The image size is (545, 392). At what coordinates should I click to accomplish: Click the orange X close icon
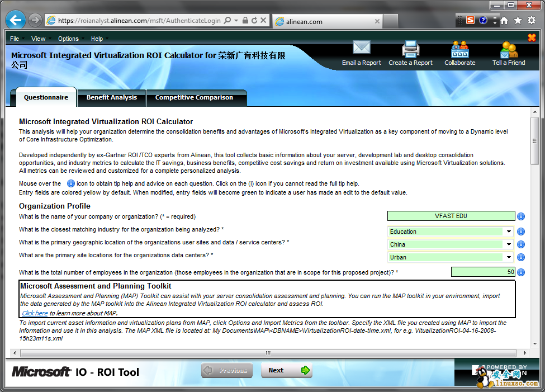click(x=532, y=37)
